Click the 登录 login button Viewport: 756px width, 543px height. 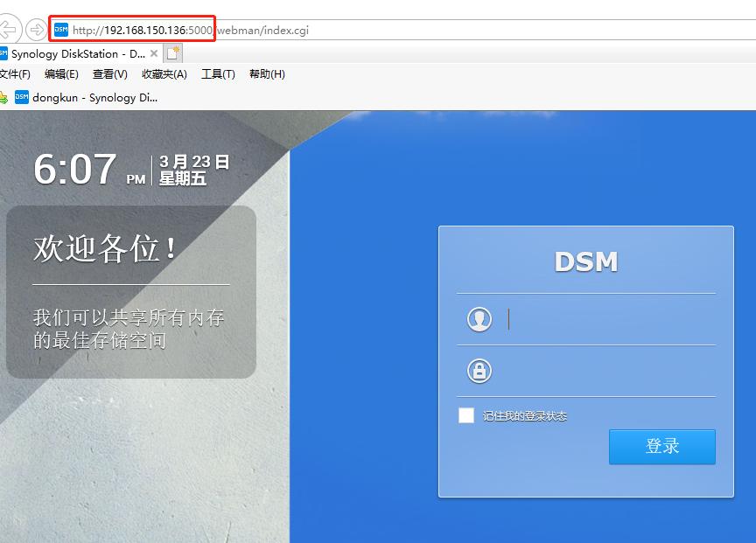(x=662, y=447)
